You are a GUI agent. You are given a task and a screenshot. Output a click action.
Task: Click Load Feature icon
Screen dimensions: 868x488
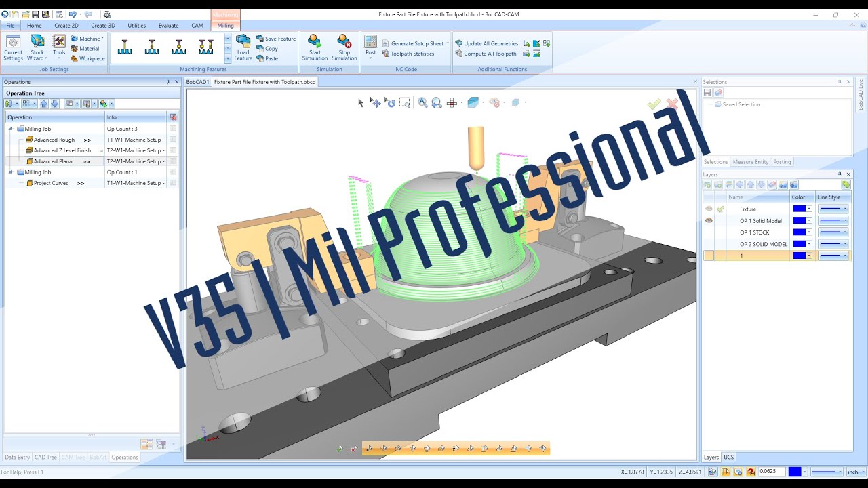point(243,48)
